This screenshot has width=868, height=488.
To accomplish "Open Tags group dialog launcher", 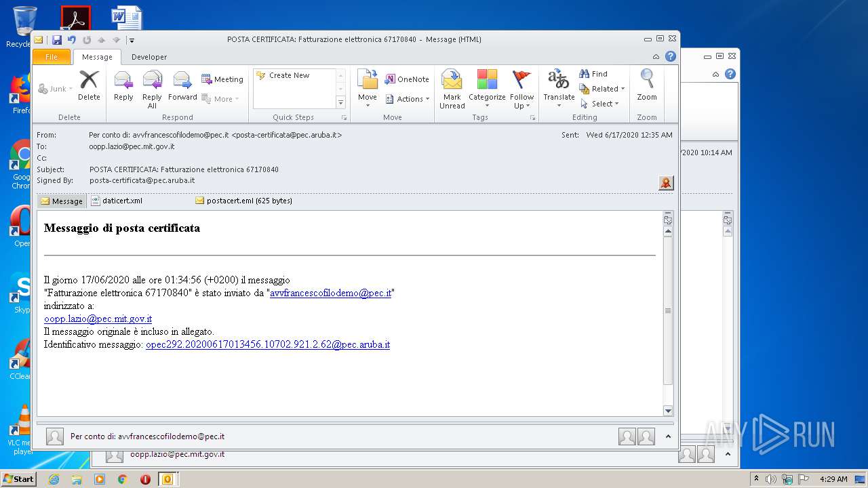I will (532, 118).
